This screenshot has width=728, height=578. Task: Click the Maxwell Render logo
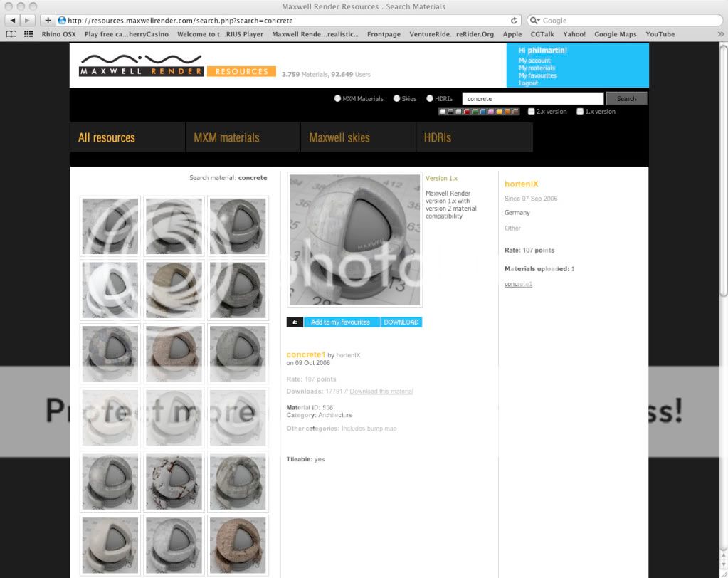(141, 65)
